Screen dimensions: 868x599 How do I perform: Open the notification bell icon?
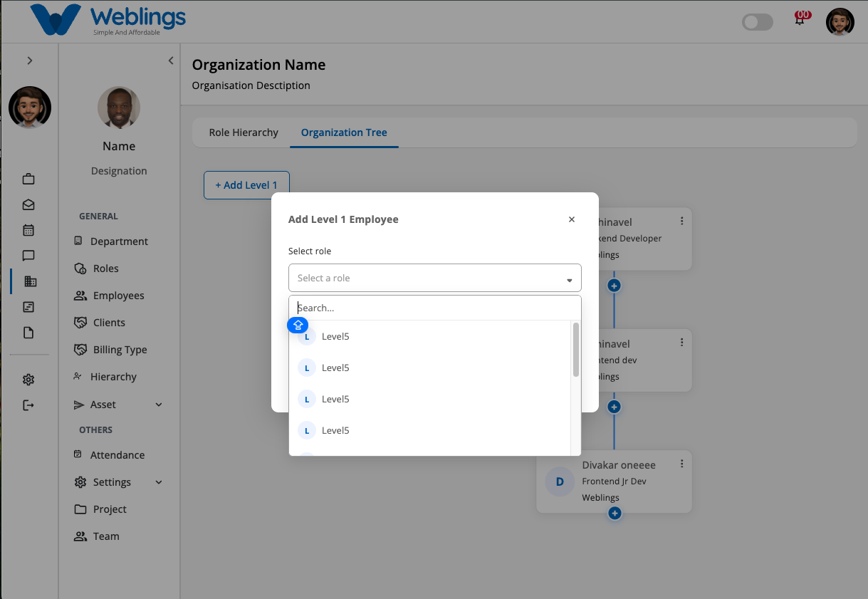coord(800,20)
